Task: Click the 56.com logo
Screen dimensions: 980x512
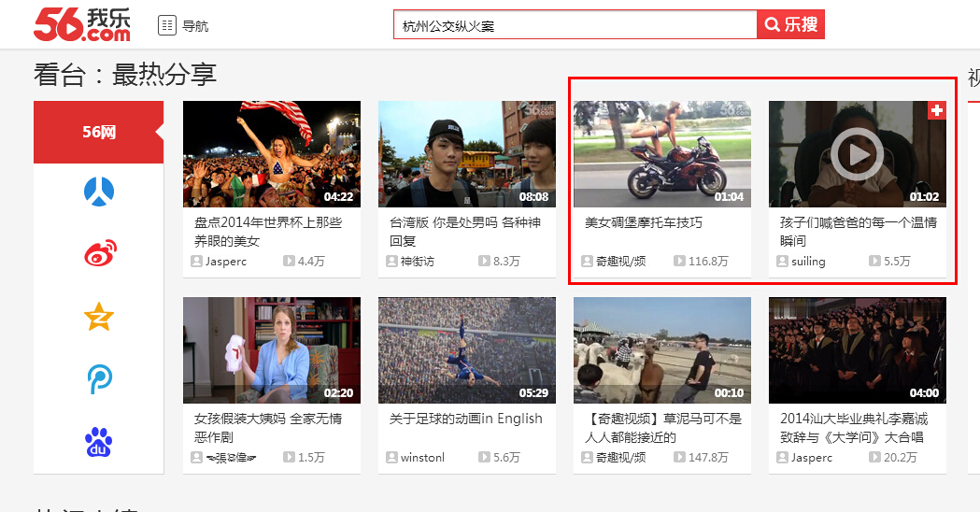Action: click(x=82, y=24)
